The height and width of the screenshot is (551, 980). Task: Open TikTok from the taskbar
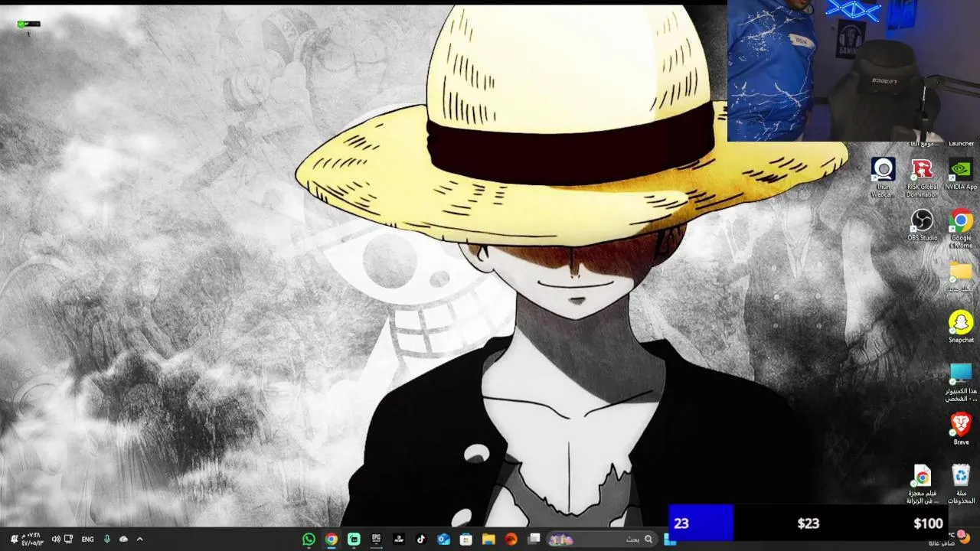[x=421, y=539]
